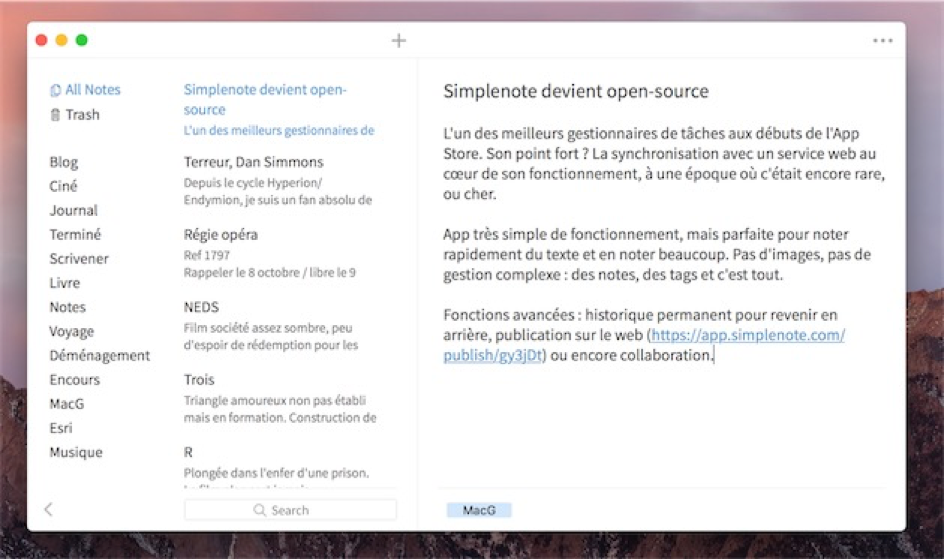Filter notes by Esri tag
Screen dimensions: 944x559
pos(61,428)
